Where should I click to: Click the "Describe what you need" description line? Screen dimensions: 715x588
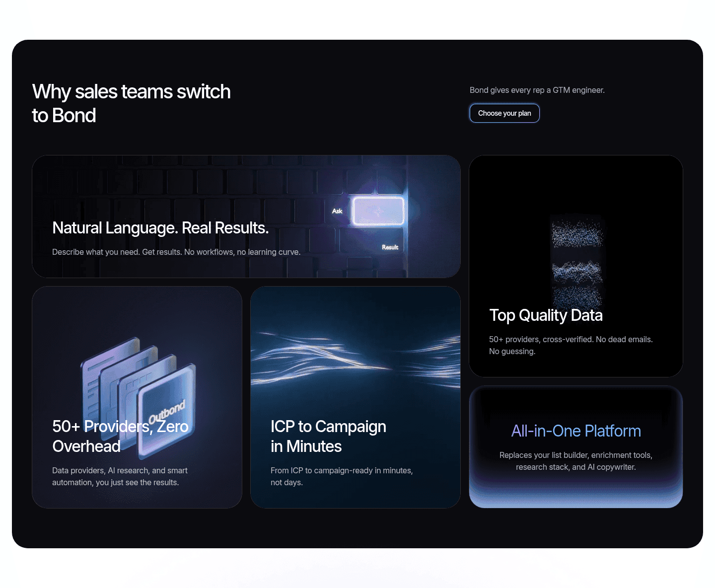[x=176, y=252]
